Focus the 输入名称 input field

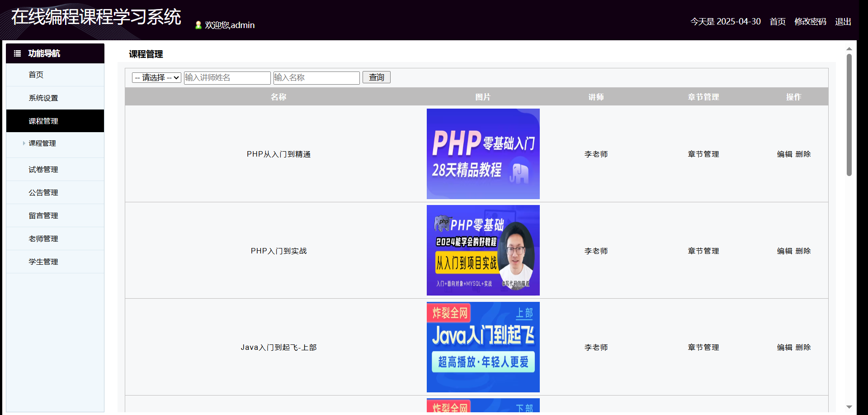[316, 78]
